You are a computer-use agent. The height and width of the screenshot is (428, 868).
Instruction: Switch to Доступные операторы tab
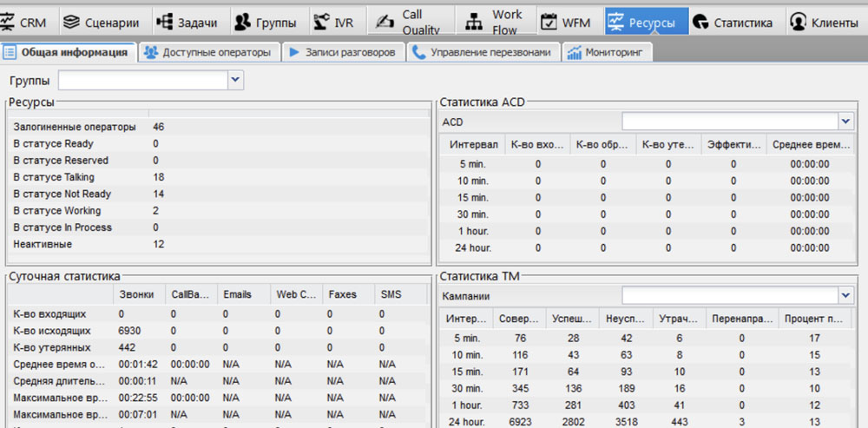click(207, 53)
